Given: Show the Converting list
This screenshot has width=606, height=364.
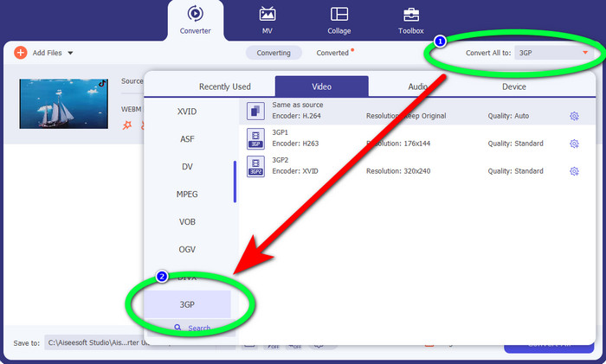Looking at the screenshot, I should pos(274,53).
